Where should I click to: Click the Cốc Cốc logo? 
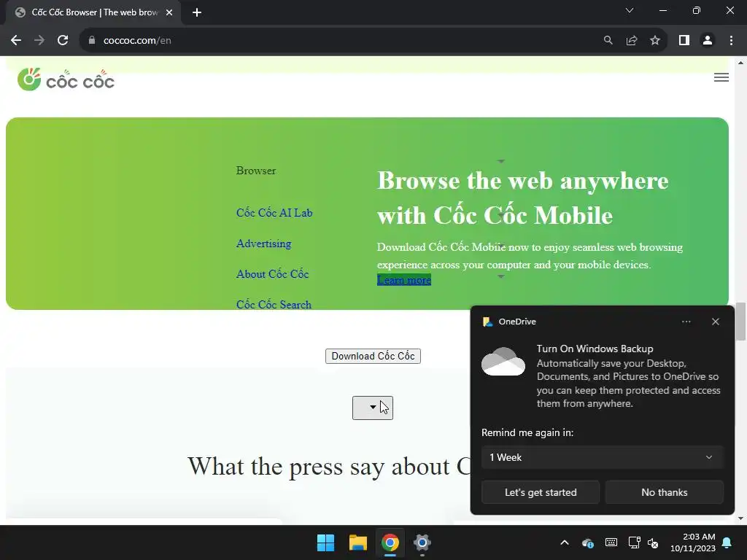pos(66,79)
